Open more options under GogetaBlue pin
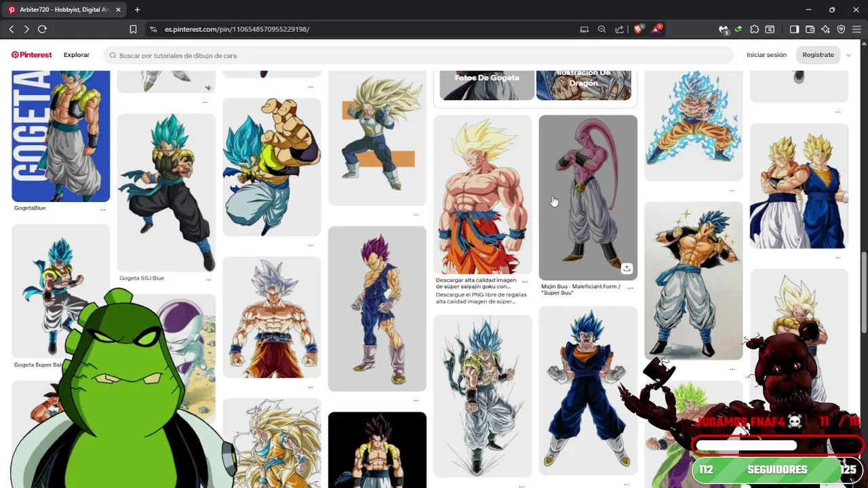868x488 pixels. (103, 209)
